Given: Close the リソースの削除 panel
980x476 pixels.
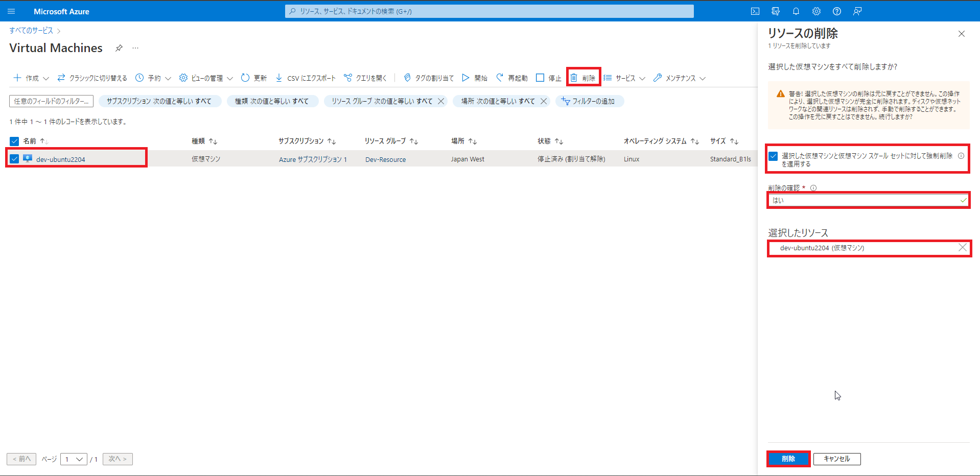Looking at the screenshot, I should click(962, 34).
